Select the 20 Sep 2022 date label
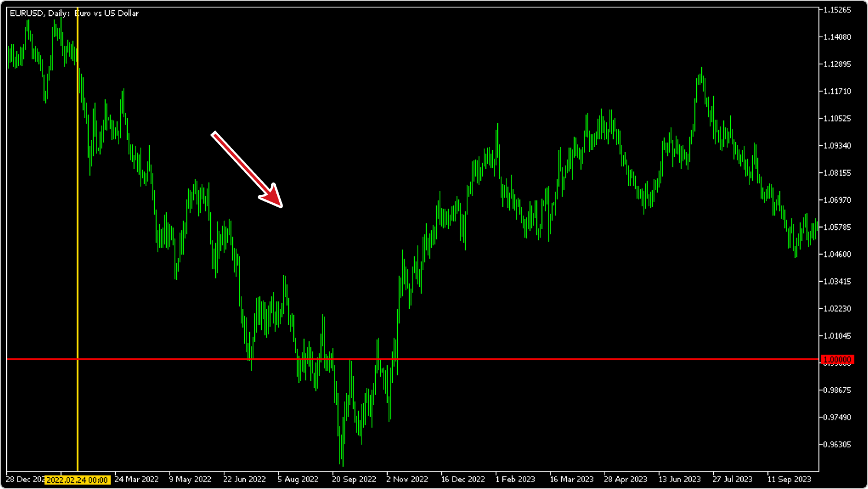This screenshot has width=868, height=489. pyautogui.click(x=354, y=479)
